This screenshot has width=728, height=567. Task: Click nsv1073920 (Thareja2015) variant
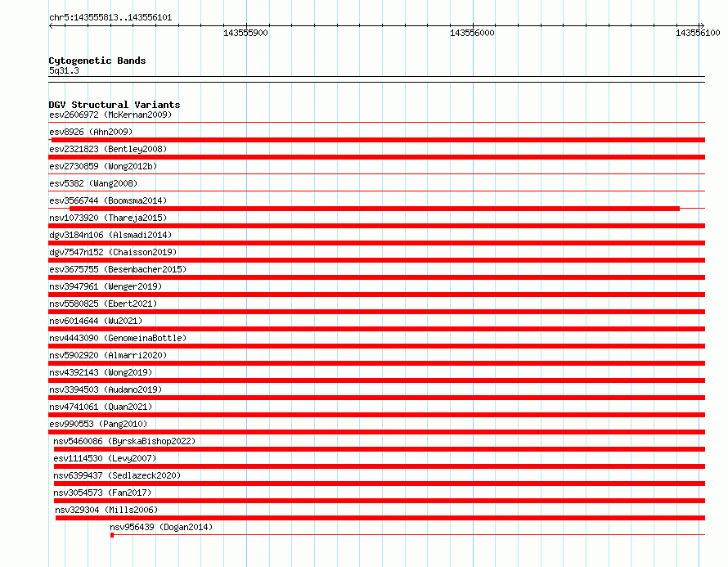point(108,218)
